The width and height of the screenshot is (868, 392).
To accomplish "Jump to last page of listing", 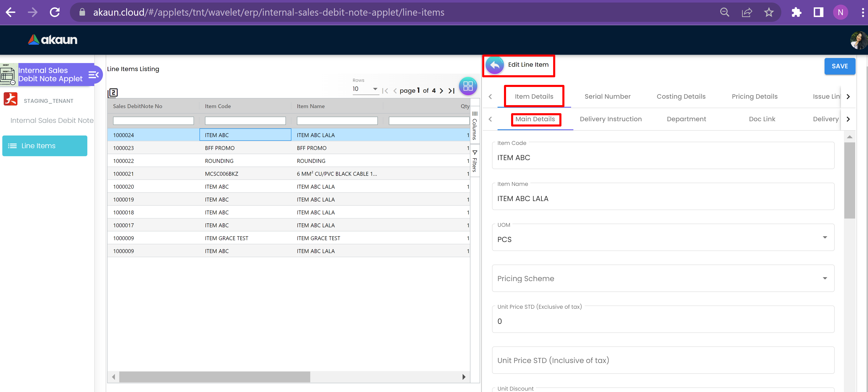I will click(452, 91).
